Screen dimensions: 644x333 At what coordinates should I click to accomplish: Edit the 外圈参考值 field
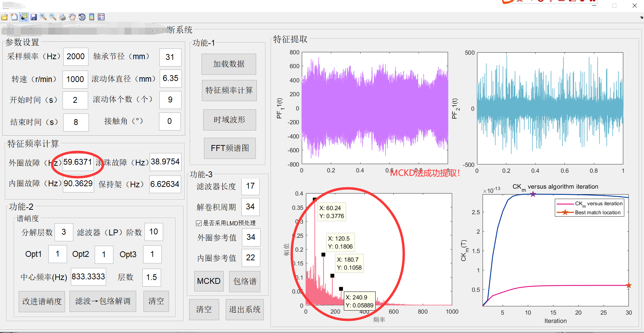[251, 237]
